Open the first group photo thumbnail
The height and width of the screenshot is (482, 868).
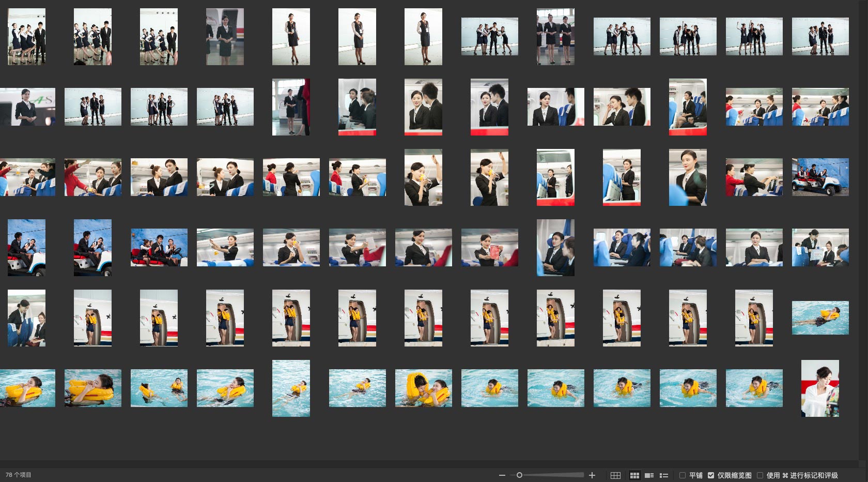coord(26,36)
